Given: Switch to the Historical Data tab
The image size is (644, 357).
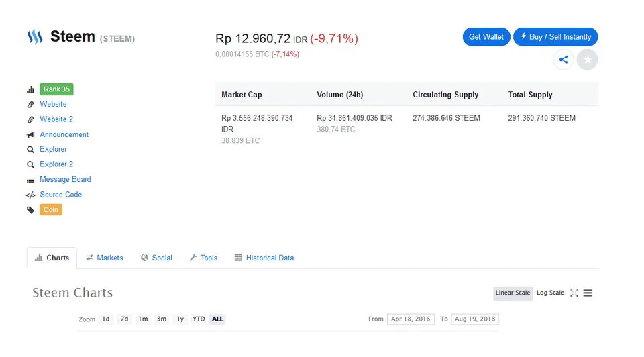Looking at the screenshot, I should click(264, 258).
